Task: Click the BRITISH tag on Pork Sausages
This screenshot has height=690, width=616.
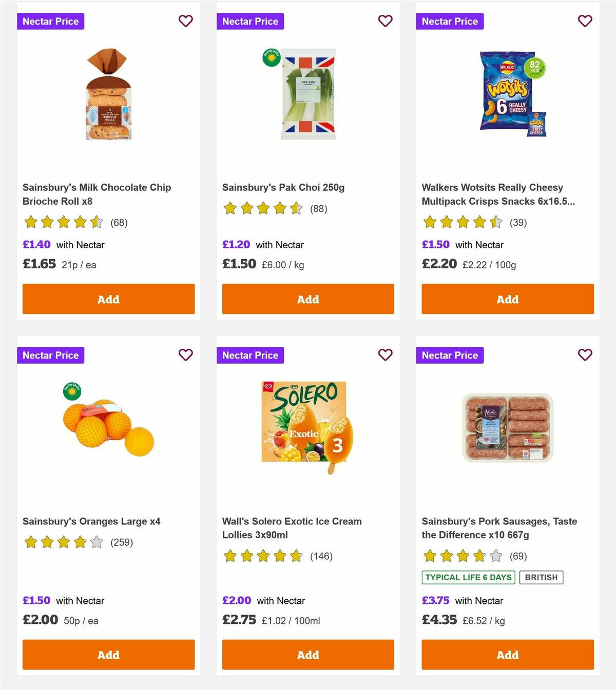Action: pos(541,577)
